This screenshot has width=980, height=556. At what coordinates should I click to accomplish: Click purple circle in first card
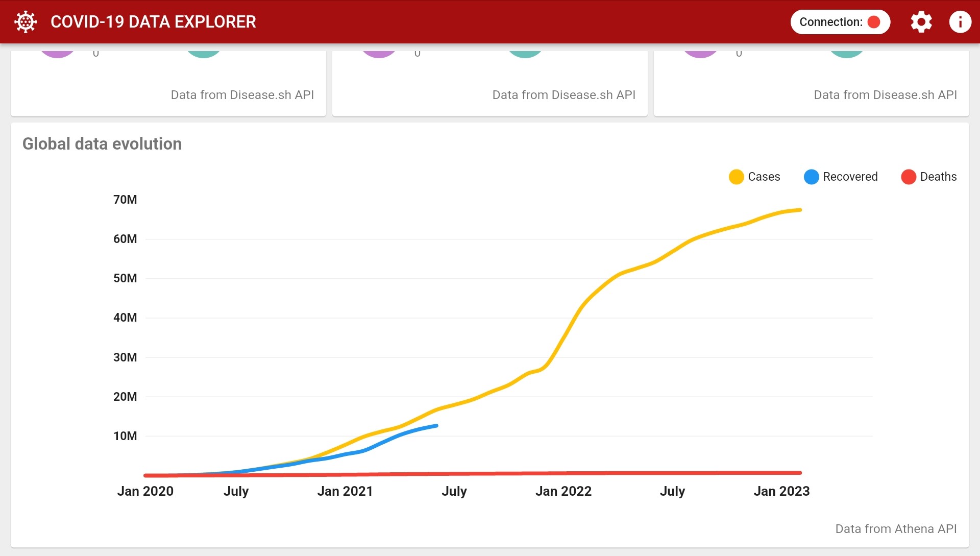click(58, 53)
